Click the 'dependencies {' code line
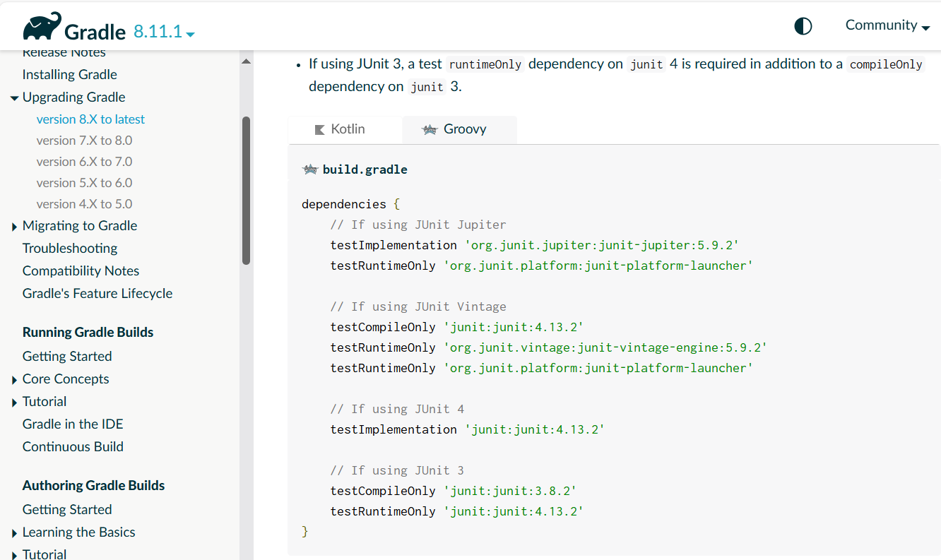Image resolution: width=941 pixels, height=560 pixels. [x=350, y=204]
